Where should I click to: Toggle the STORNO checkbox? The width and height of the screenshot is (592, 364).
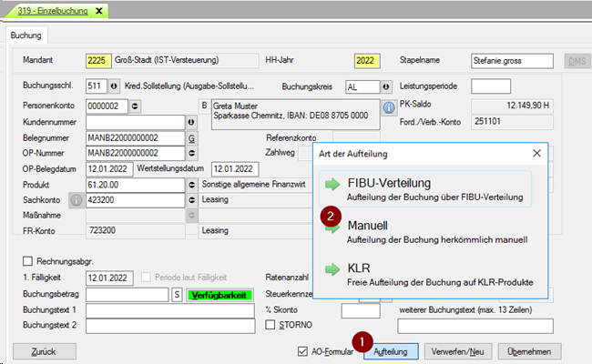272,325
